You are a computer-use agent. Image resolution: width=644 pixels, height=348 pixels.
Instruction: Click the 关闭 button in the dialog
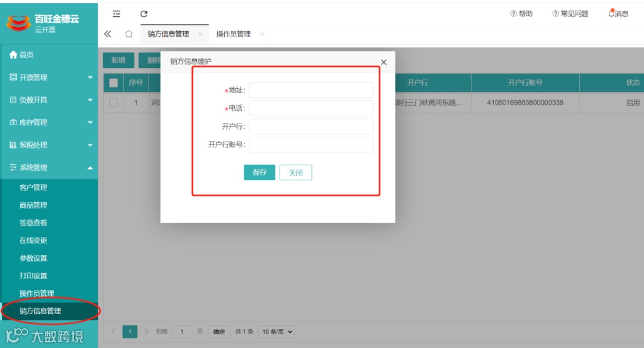(295, 173)
